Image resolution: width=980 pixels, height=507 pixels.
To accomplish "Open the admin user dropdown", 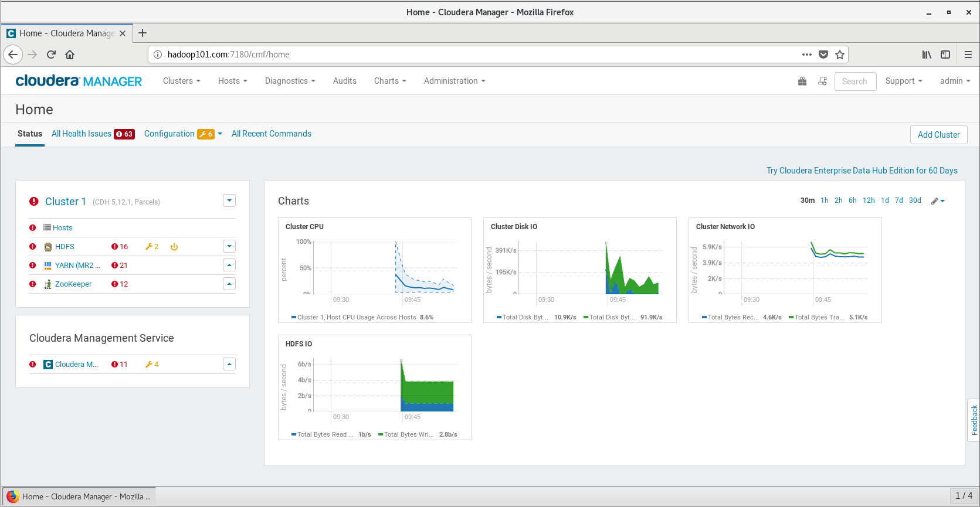I will 955,81.
